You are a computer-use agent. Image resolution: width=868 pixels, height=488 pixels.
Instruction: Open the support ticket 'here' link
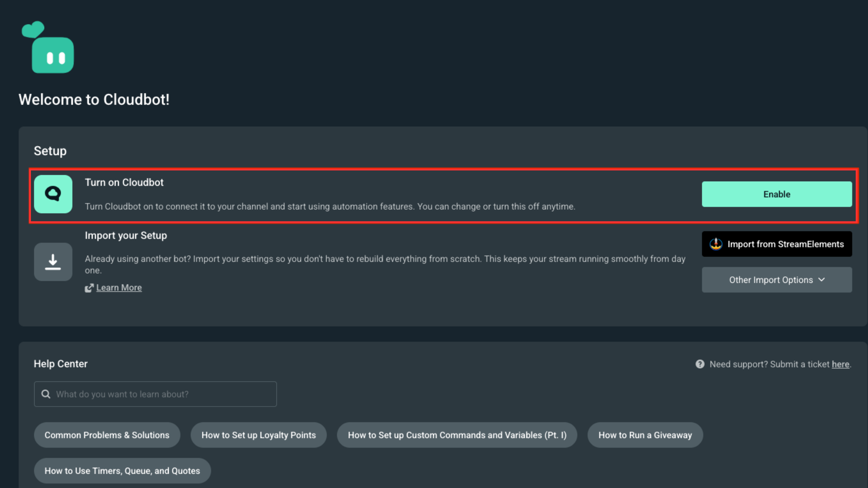pyautogui.click(x=840, y=364)
